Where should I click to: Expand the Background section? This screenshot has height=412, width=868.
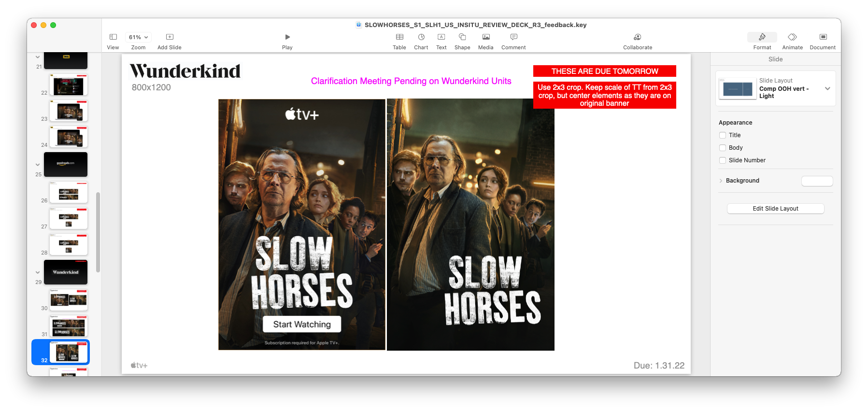coord(721,181)
